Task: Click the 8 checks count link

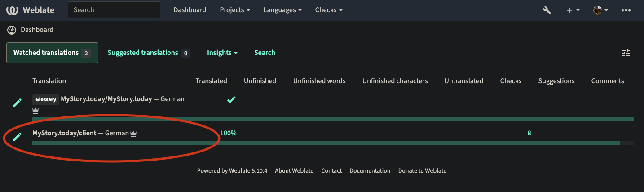Action: 529,133
